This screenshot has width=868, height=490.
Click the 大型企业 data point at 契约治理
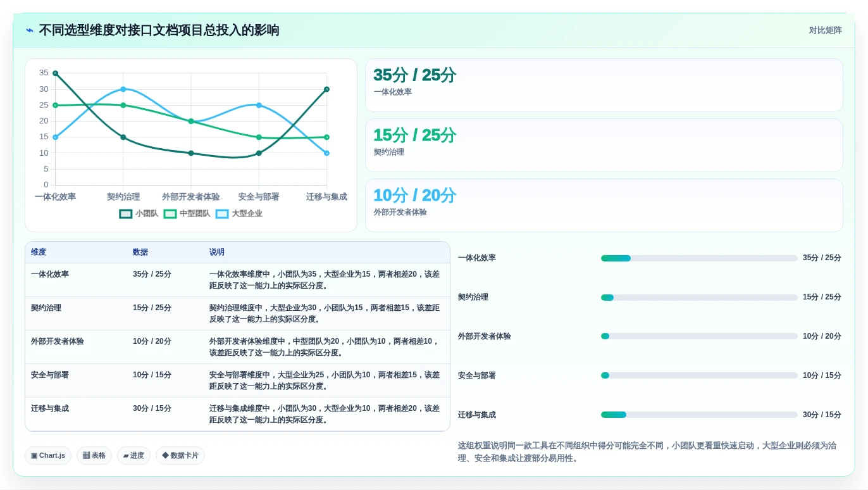click(x=123, y=89)
